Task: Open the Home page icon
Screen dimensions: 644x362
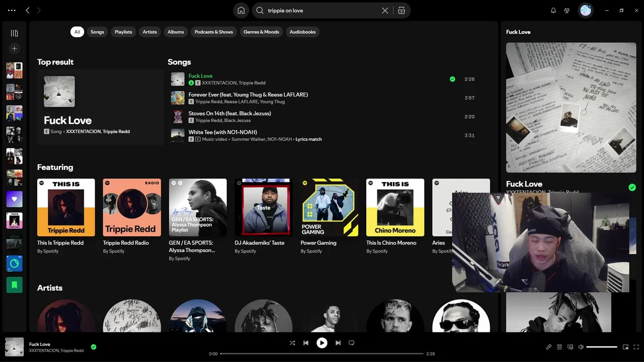Action: [x=241, y=11]
